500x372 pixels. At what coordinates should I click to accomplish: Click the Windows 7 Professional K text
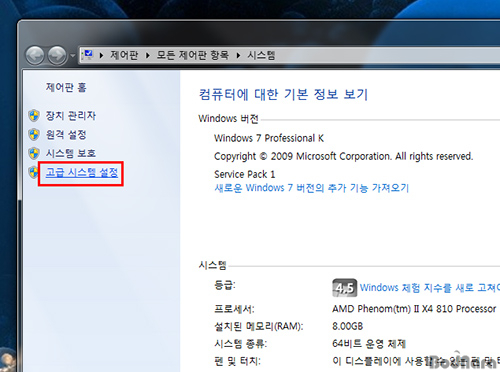[x=269, y=138]
